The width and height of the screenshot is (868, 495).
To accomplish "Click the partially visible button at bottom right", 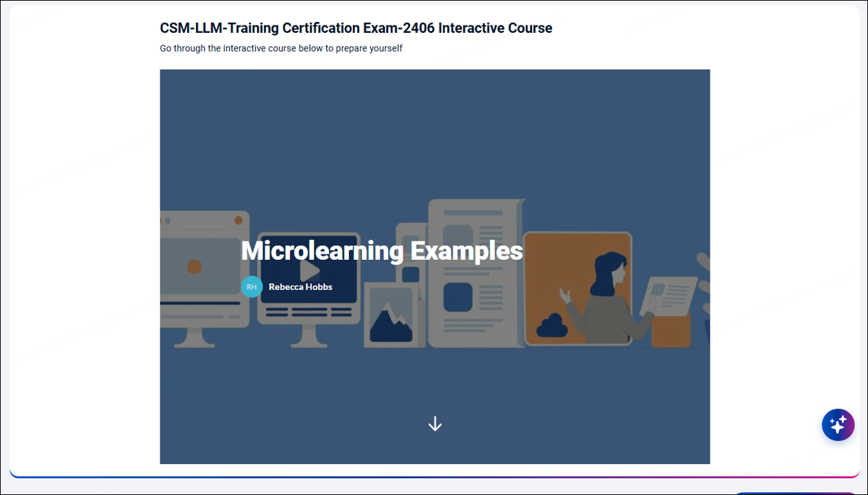I will 795,493.
